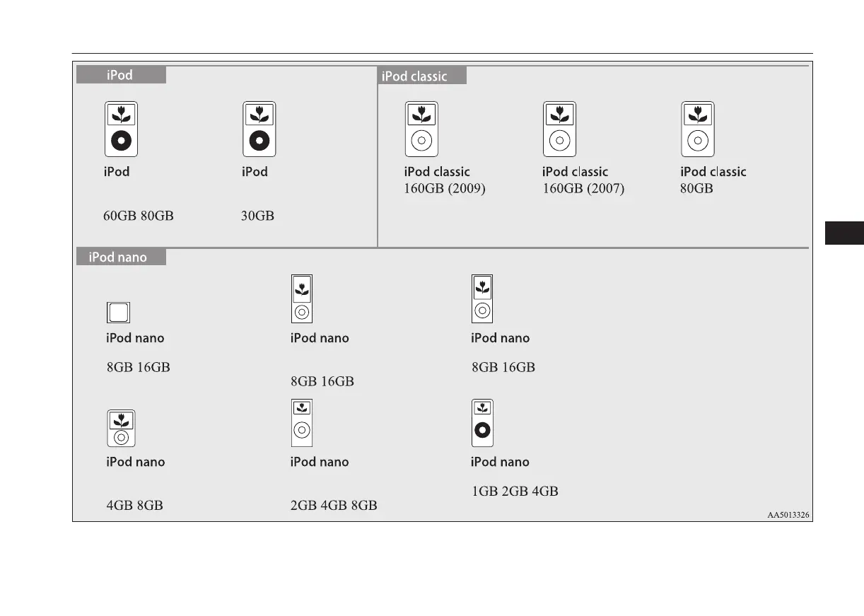
Task: Select the iPod 30GB device icon
Action: (x=259, y=129)
